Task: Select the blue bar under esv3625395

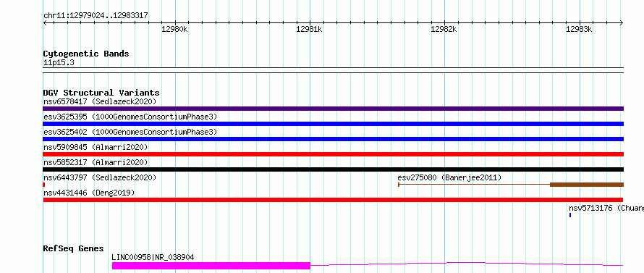Action: 334,124
